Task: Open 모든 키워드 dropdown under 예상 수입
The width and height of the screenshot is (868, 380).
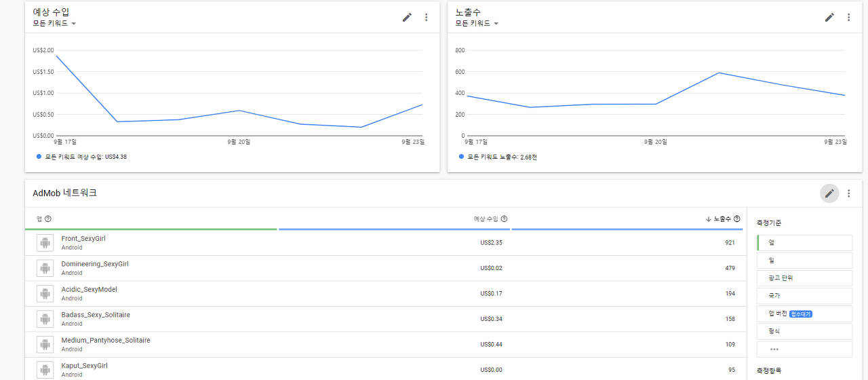Action: coord(54,23)
